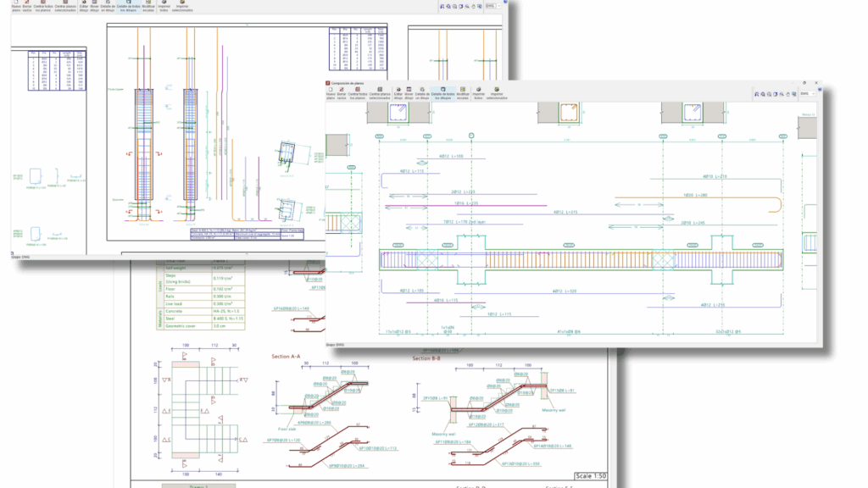
Task: Open the DWG dropdown in the back window
Action: pos(492,6)
